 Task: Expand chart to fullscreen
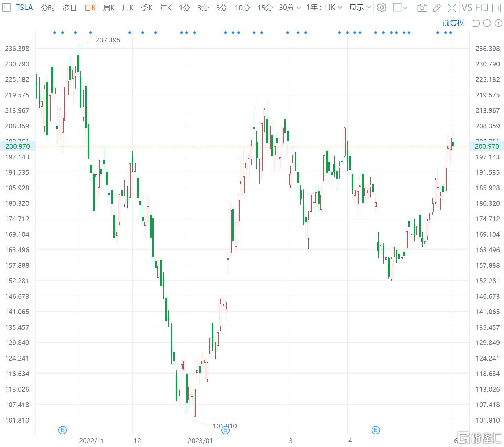coord(452,8)
